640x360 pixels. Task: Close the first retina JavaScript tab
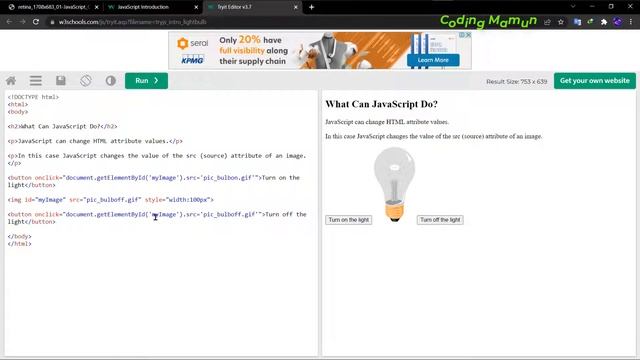point(97,7)
